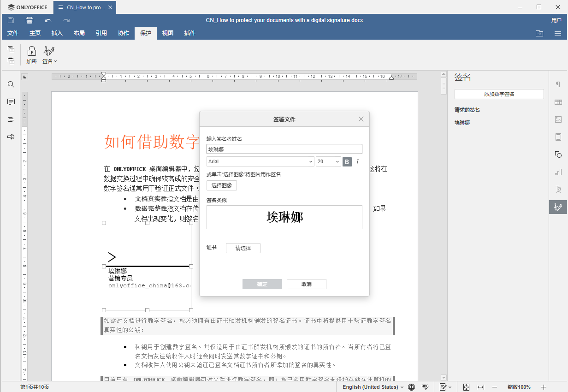Open chart settings in right sidebar
Image resolution: width=568 pixels, height=392 pixels.
point(558,172)
